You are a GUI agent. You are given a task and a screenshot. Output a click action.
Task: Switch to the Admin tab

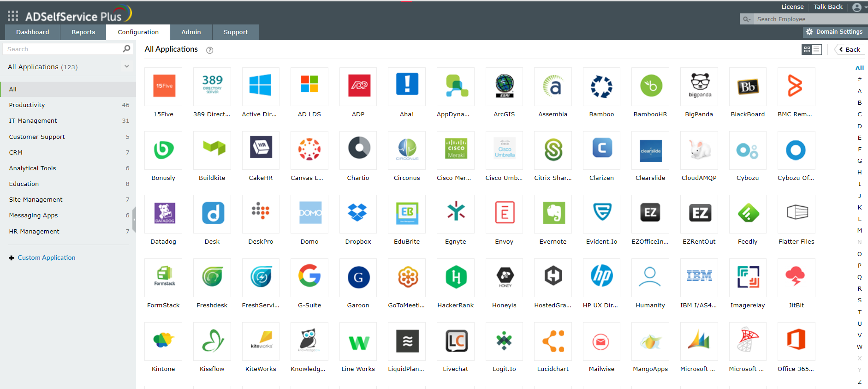click(191, 32)
